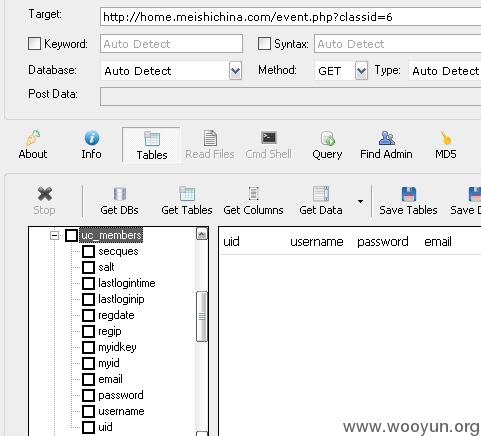Click the Get Tables icon

(x=187, y=194)
